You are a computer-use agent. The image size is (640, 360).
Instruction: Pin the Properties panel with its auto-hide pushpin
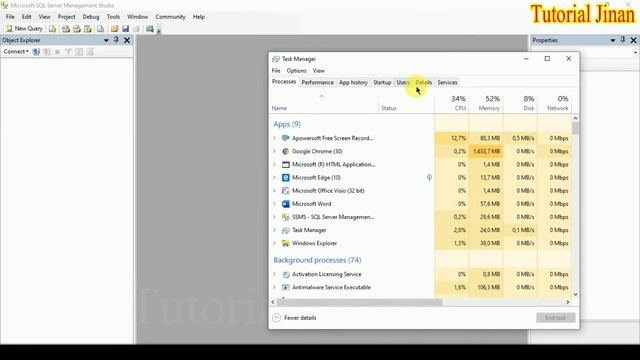pos(623,40)
